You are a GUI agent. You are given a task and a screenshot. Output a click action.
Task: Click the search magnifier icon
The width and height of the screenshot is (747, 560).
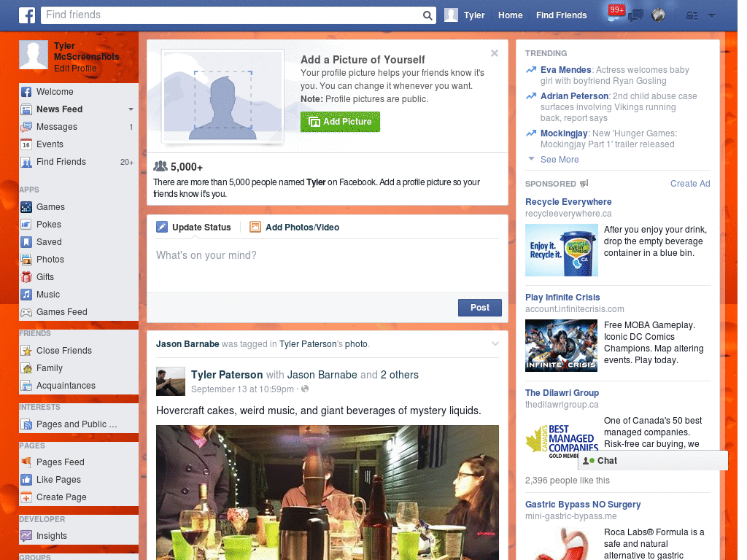(x=427, y=15)
